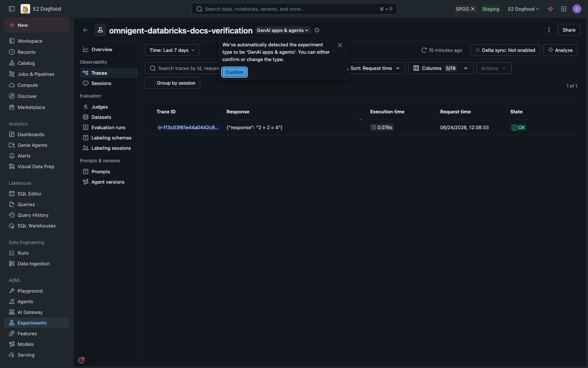The width and height of the screenshot is (588, 368).
Task: Open Catalog in the sidebar
Action: [37, 63]
